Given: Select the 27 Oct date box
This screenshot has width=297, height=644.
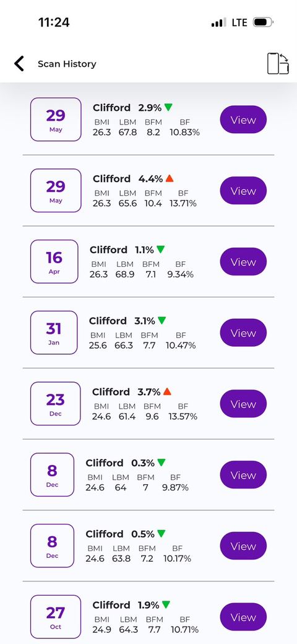Looking at the screenshot, I should coord(56,617).
